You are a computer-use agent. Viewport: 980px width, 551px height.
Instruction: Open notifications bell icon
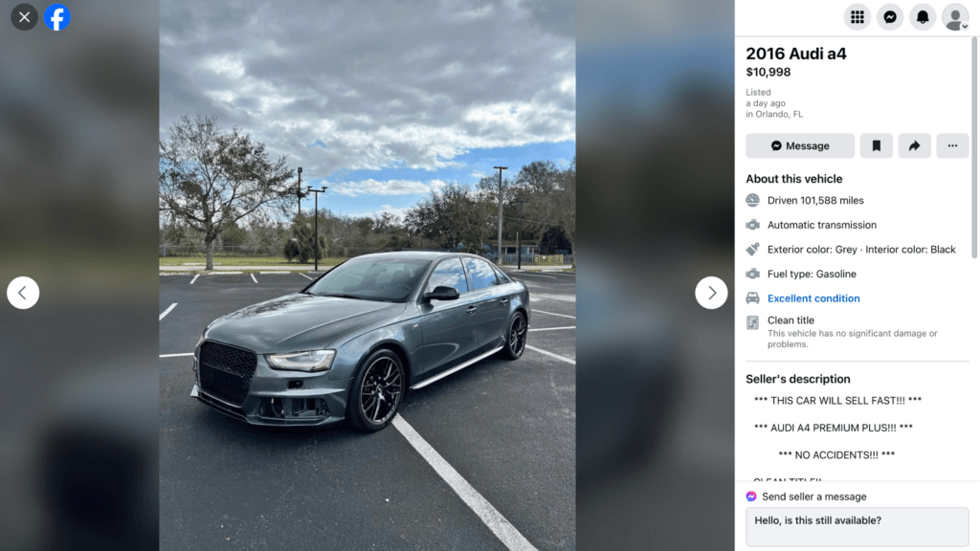pos(923,17)
